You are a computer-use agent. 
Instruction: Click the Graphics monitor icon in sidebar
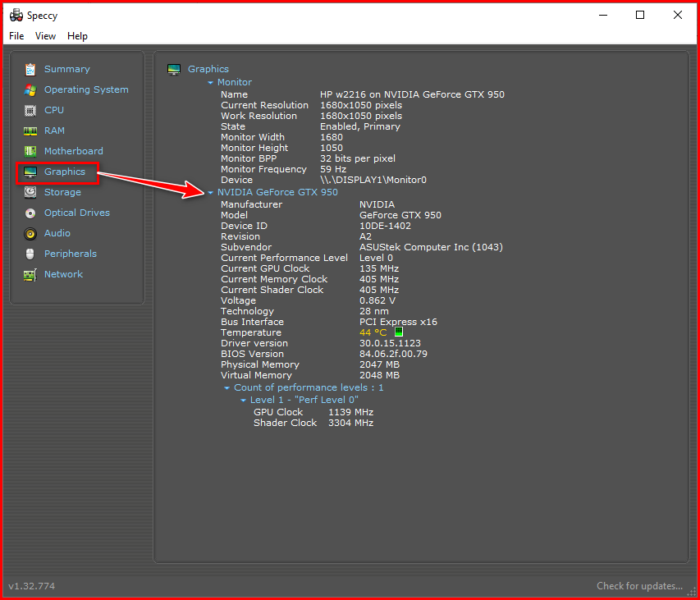click(30, 172)
